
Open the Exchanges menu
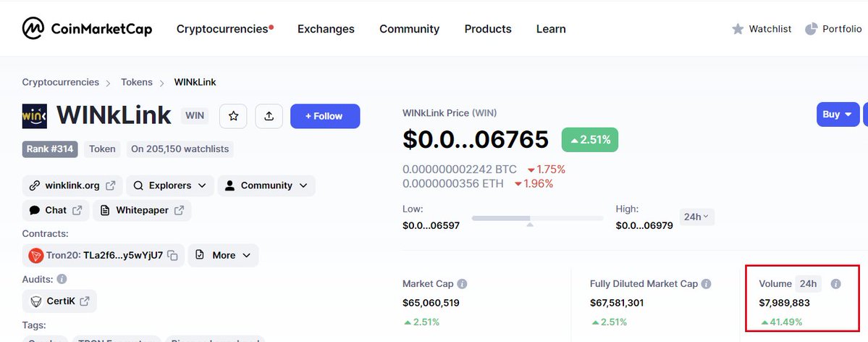point(326,29)
